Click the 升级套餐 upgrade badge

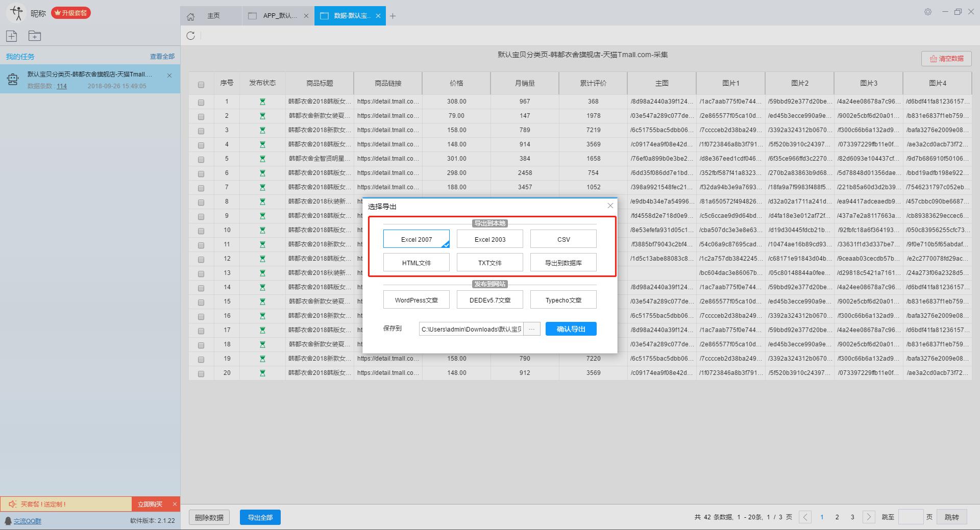[x=71, y=13]
